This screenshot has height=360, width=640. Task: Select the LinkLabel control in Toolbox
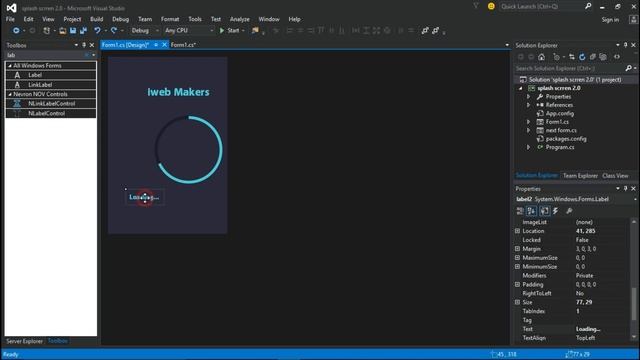51,85
